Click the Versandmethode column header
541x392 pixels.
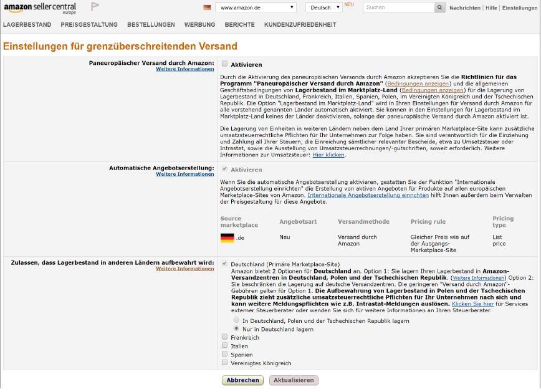coord(363,221)
